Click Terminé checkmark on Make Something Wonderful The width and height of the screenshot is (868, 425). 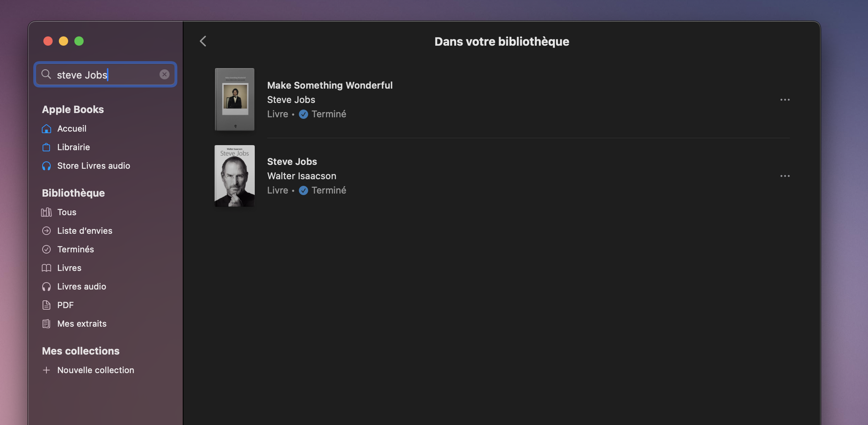point(304,114)
